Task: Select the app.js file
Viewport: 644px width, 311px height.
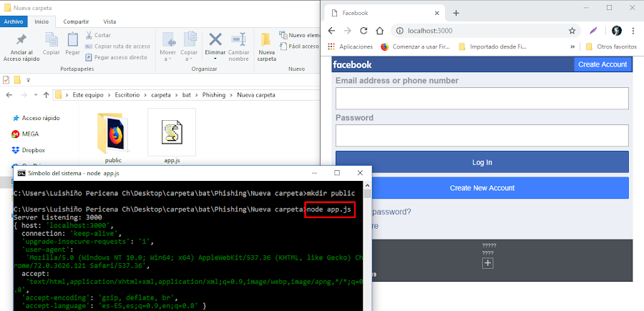Action: point(172,137)
